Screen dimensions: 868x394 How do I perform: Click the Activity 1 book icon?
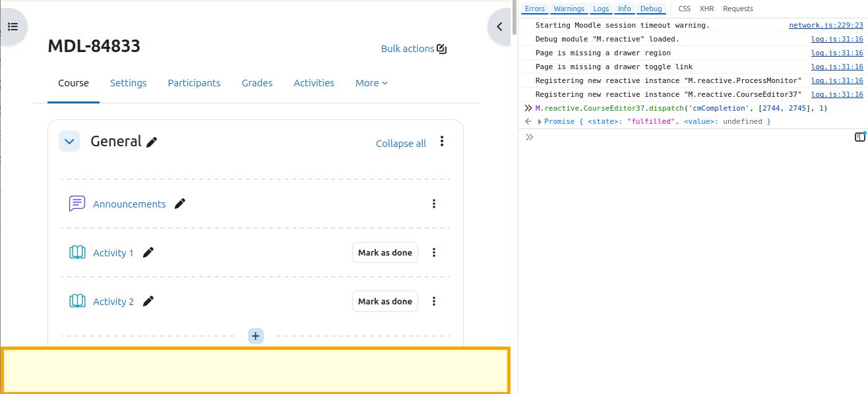[x=77, y=252]
